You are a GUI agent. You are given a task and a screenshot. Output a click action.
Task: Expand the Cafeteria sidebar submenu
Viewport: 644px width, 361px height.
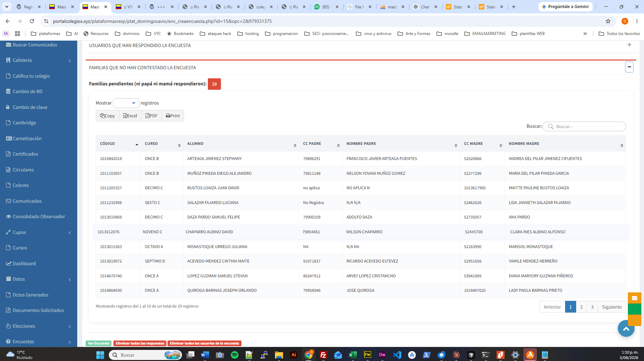click(x=39, y=61)
